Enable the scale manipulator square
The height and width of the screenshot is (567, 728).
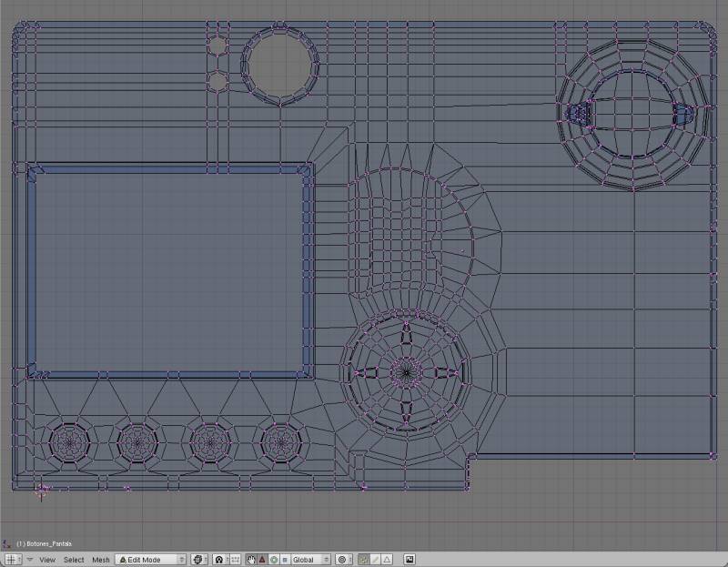[x=285, y=560]
